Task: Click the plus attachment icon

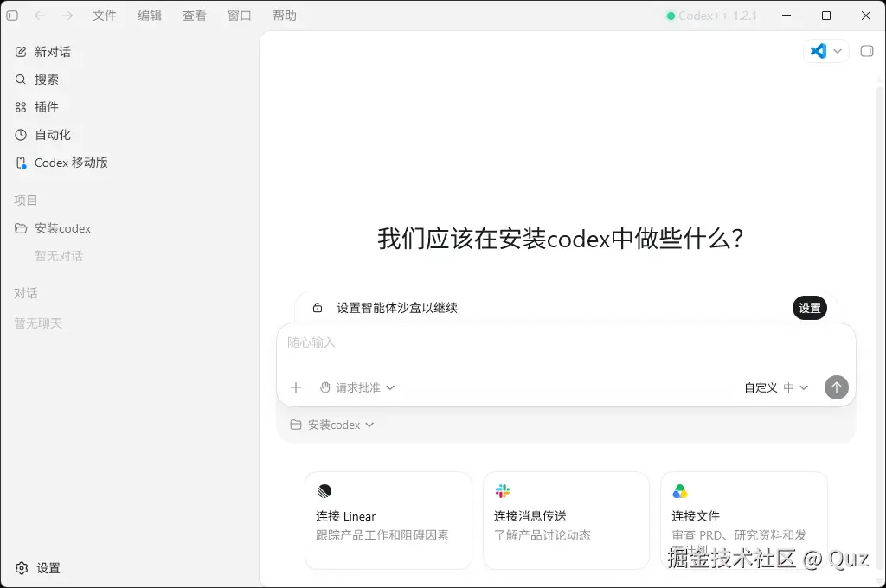Action: [296, 387]
